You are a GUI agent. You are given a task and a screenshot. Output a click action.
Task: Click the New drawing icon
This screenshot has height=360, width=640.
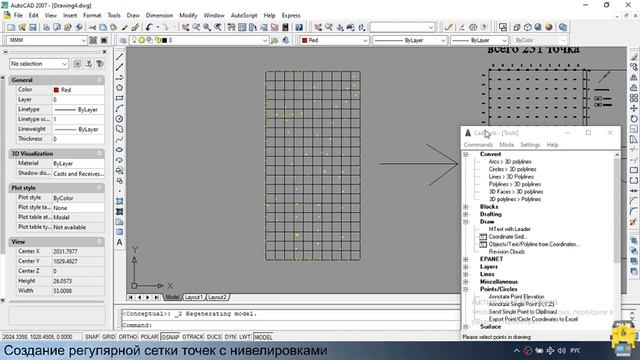(11, 27)
